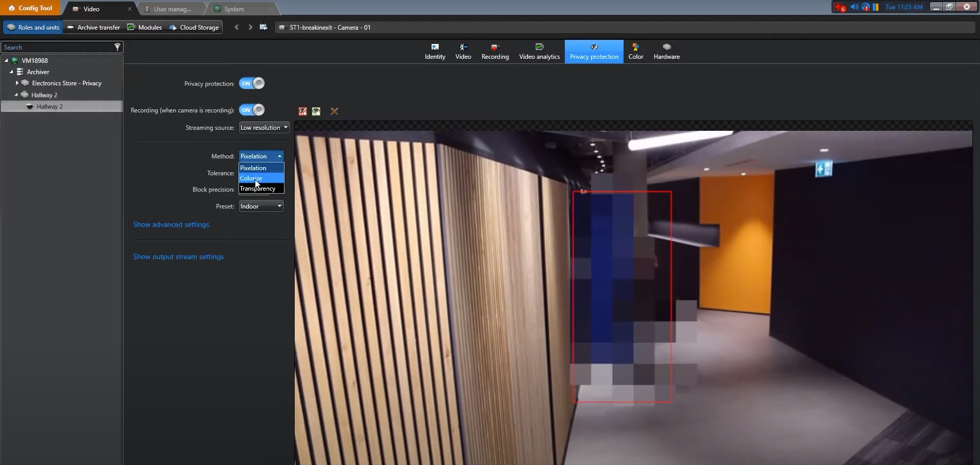Toggle the Recording when camera is recording switch

point(252,110)
